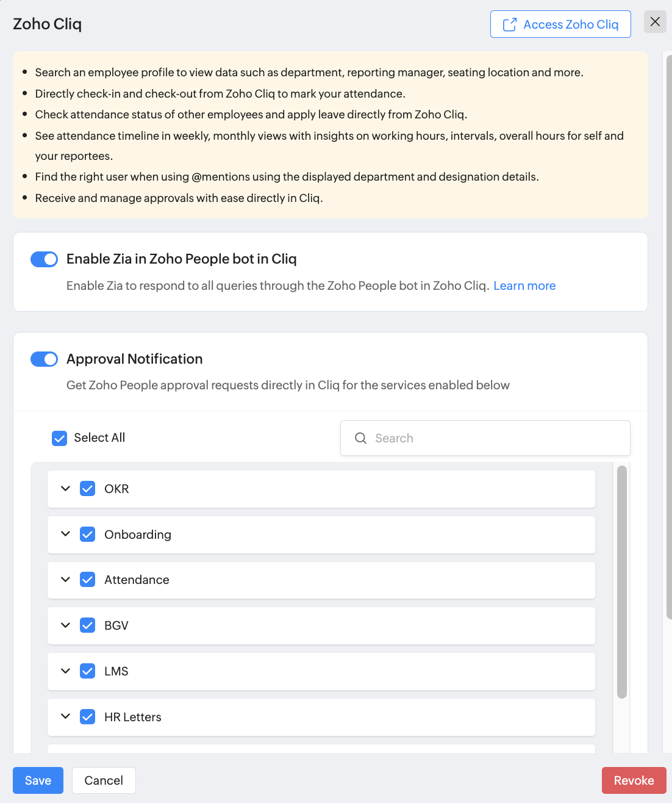Screen dimensions: 672x803
Task: Click the magnifier icon in Search box
Action: [x=360, y=438]
